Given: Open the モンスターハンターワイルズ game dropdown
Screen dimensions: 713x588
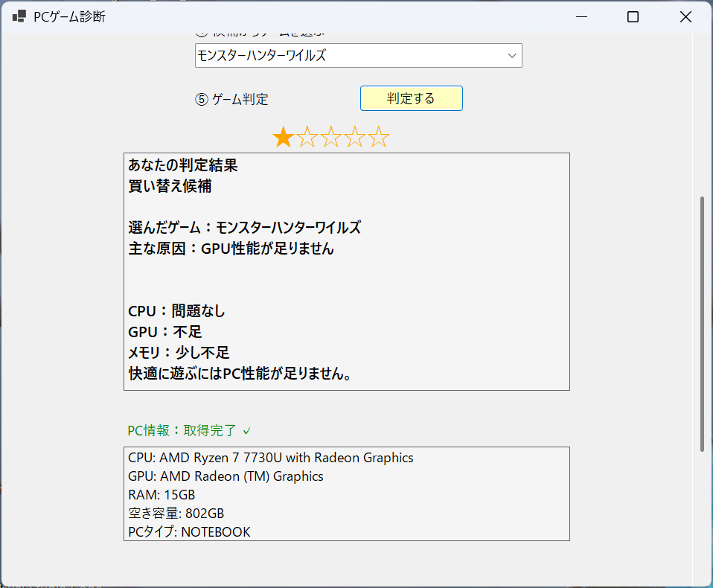Looking at the screenshot, I should [358, 56].
